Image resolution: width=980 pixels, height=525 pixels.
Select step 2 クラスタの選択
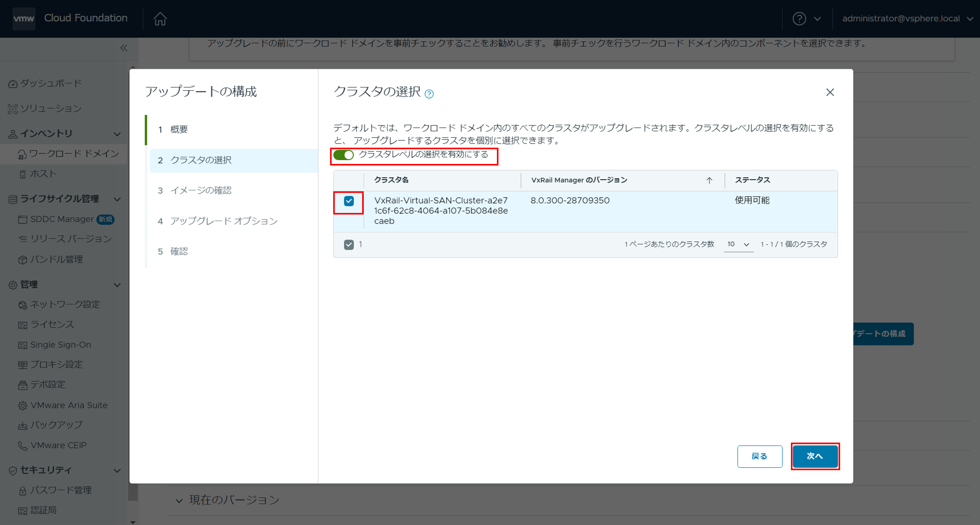[234, 161]
